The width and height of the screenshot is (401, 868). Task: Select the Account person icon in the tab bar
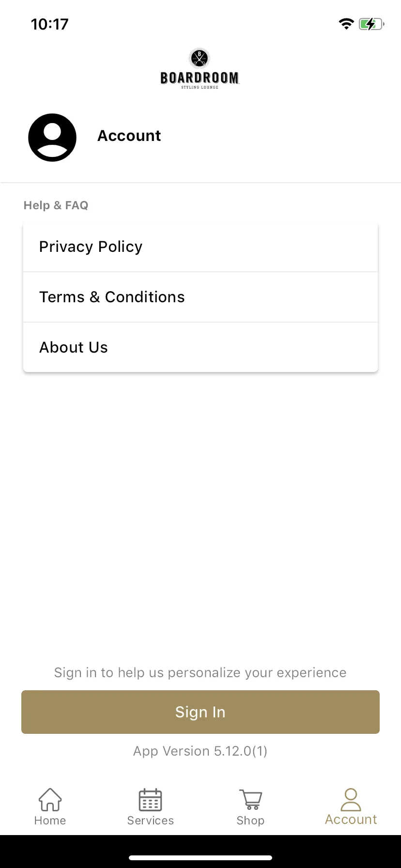coord(351,799)
